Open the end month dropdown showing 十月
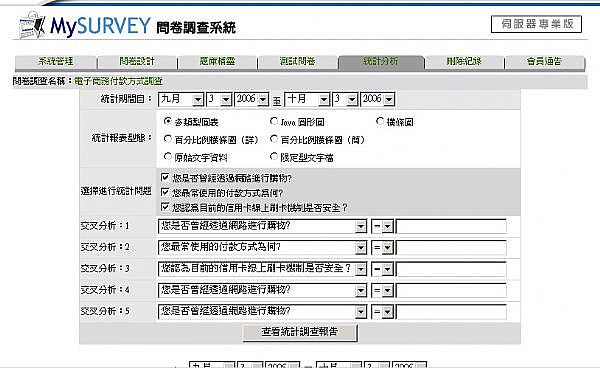The image size is (600, 368). point(307,99)
